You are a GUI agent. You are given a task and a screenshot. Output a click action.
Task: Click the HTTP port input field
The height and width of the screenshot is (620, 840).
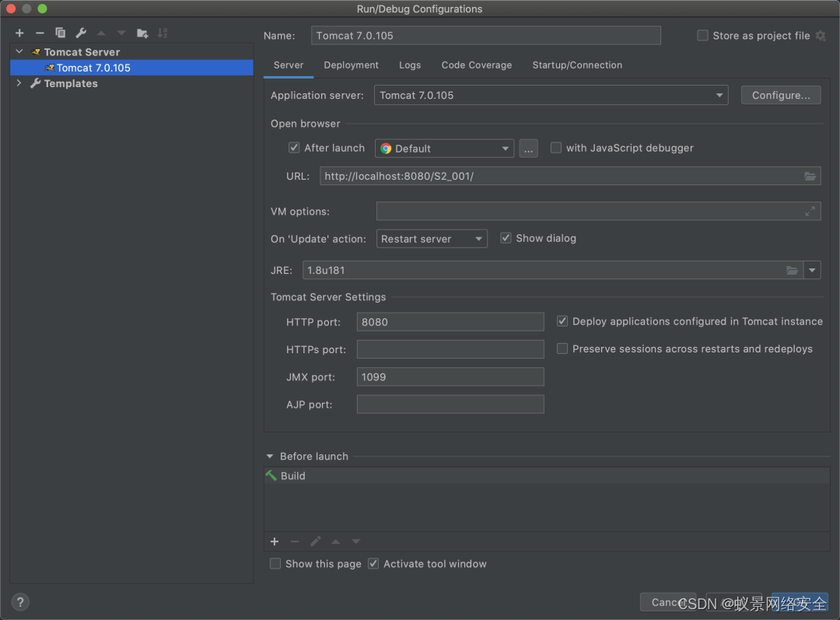[x=450, y=322]
